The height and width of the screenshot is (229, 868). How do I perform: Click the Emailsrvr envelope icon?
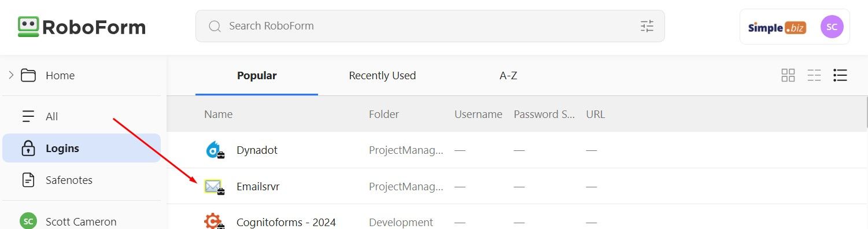tap(214, 187)
